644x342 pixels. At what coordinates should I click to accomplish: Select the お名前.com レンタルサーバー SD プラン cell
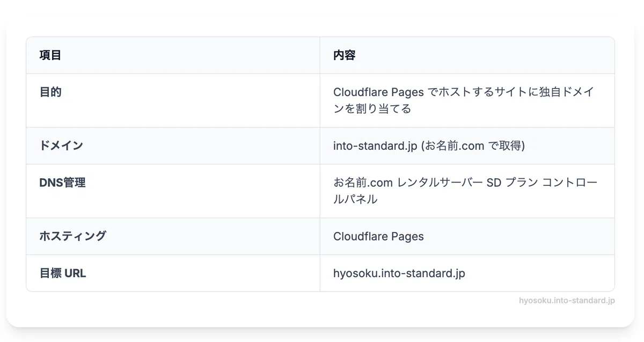[467, 191]
